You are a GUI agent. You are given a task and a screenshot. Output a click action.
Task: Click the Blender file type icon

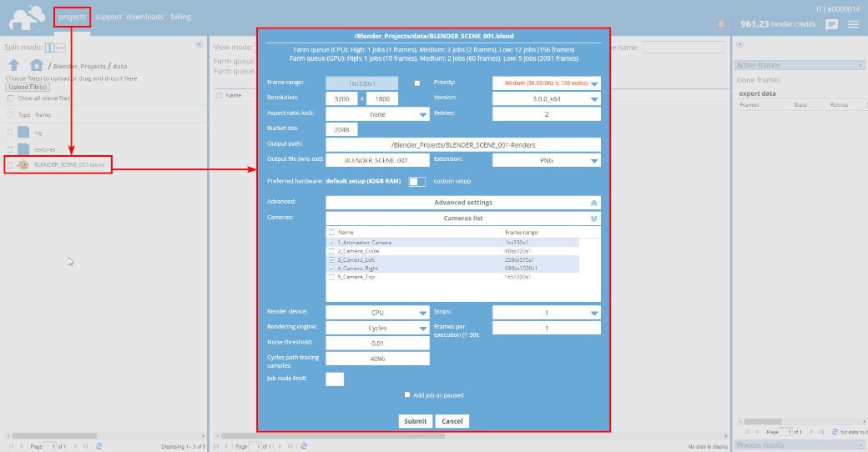[23, 164]
